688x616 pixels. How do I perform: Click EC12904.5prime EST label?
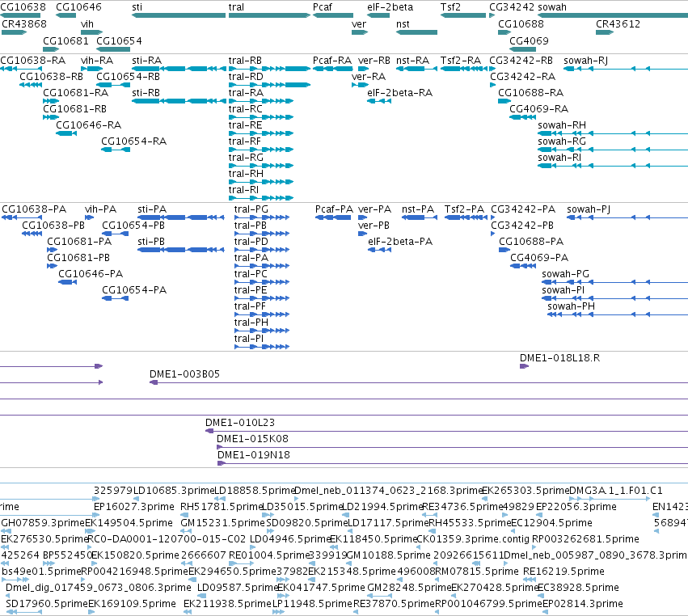(x=551, y=523)
